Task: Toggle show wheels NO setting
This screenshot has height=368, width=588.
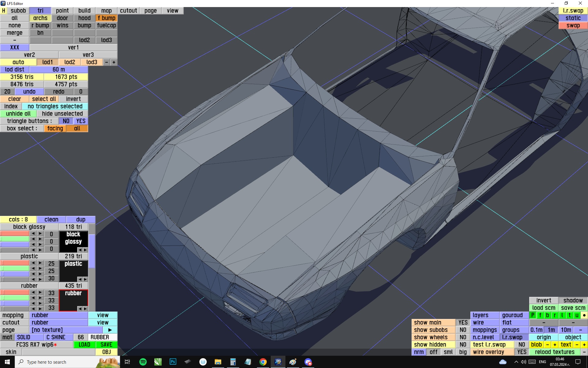Action: 463,337
